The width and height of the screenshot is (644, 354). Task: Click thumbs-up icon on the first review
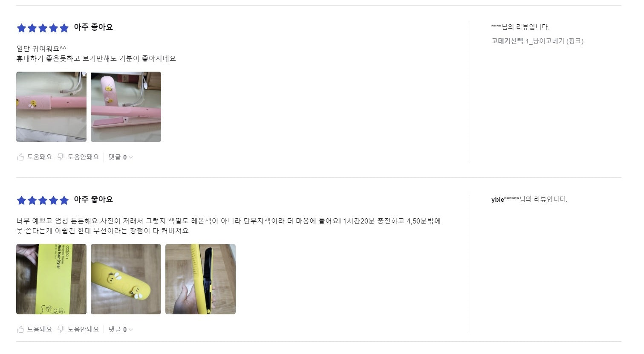click(x=20, y=157)
